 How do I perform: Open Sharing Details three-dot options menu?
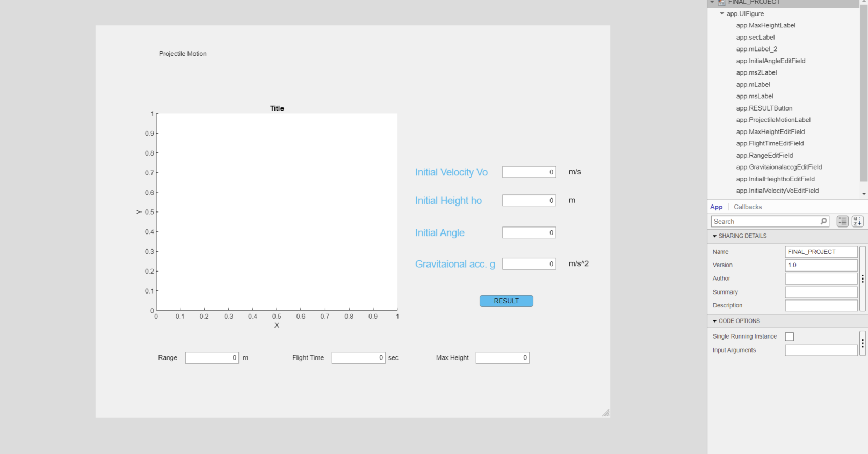[863, 279]
